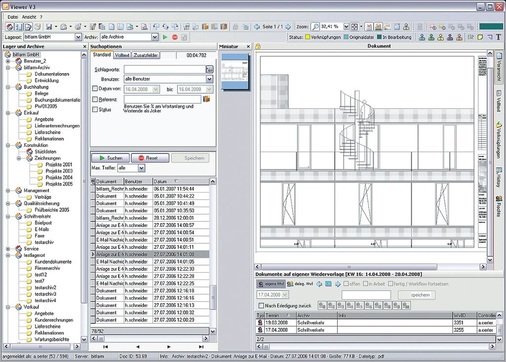
Task: Click the text tool T icon
Action: 498,37
